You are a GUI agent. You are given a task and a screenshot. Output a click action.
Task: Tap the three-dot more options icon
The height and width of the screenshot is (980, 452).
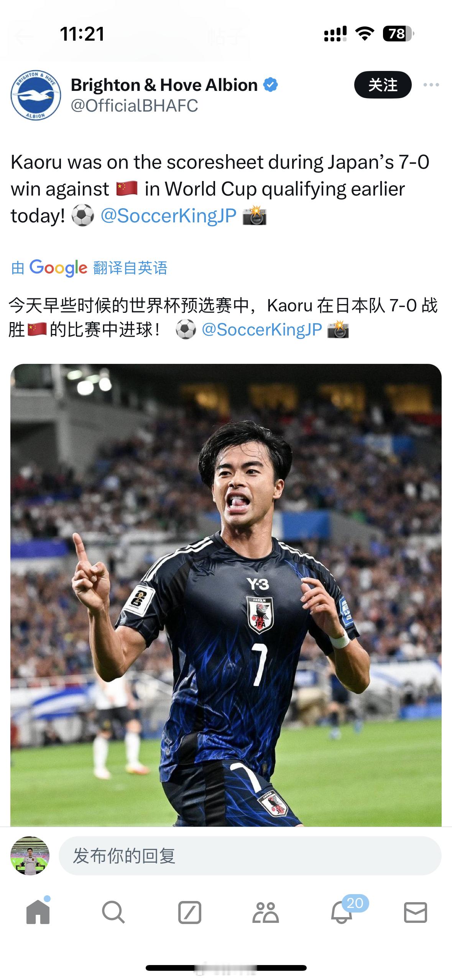[x=431, y=85]
